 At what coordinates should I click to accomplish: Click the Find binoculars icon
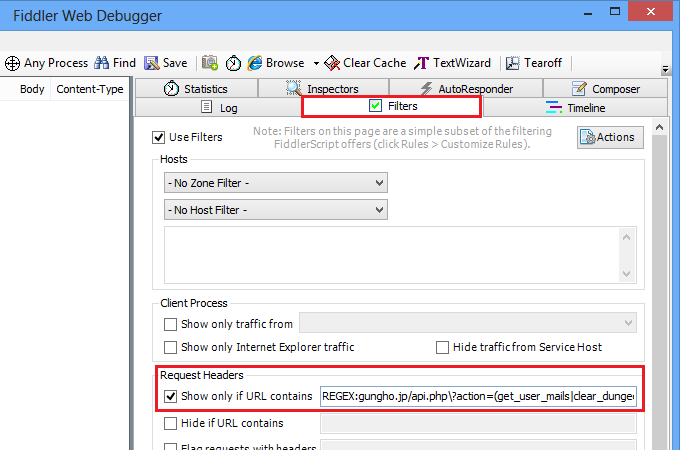click(x=102, y=63)
